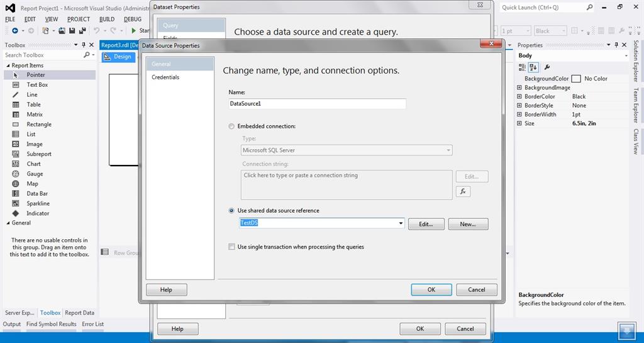This screenshot has width=644, height=343.
Task: Expand the BackgroundImage property
Action: pos(519,87)
